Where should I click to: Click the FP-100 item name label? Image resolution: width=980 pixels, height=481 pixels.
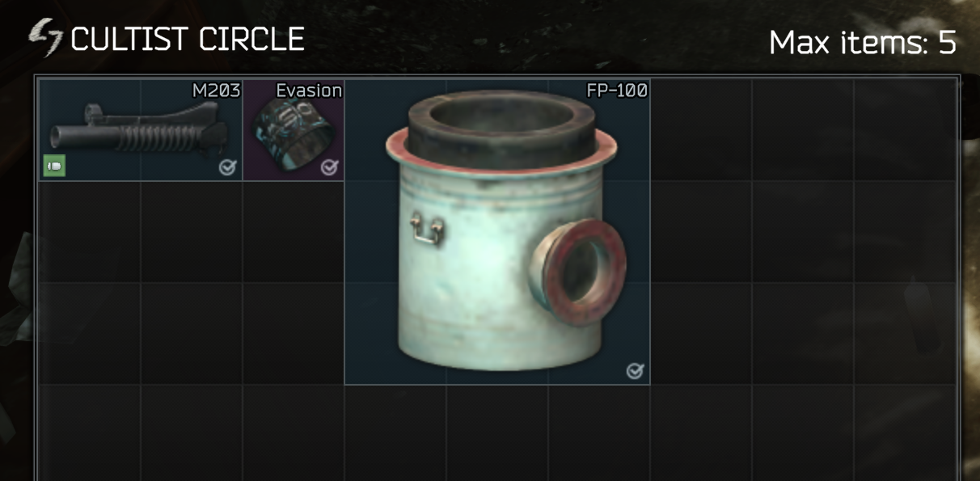[617, 91]
